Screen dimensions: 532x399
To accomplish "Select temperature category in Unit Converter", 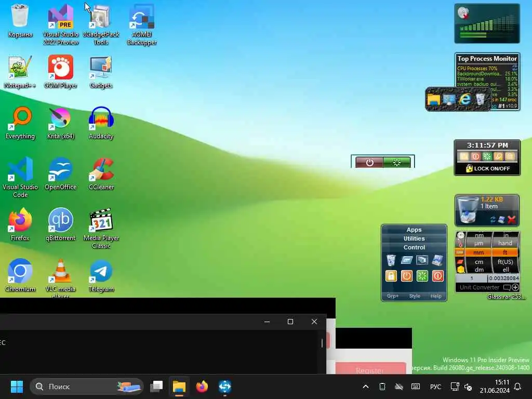I will [x=460, y=244].
